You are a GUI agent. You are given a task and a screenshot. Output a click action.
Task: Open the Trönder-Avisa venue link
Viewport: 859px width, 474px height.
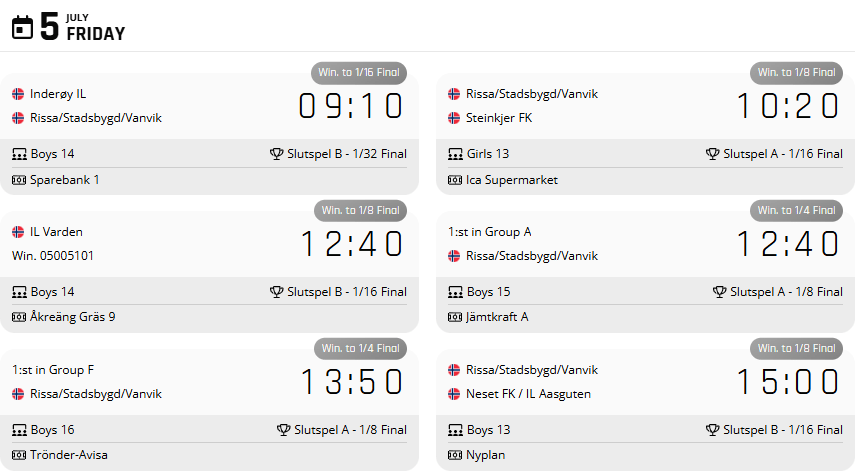click(x=69, y=456)
